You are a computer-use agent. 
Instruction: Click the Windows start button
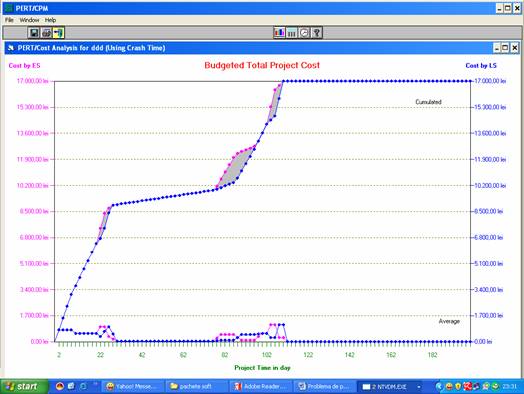(23, 387)
